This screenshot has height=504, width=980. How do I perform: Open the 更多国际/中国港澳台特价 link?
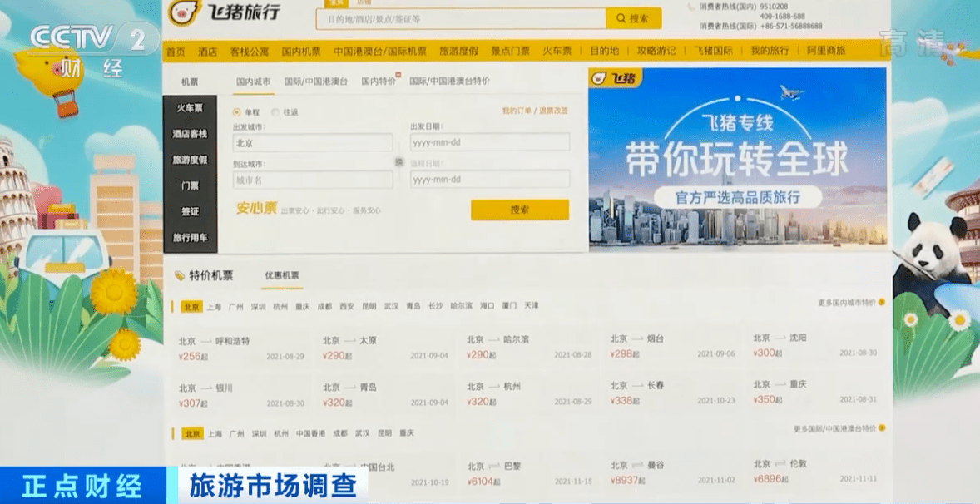click(x=835, y=429)
